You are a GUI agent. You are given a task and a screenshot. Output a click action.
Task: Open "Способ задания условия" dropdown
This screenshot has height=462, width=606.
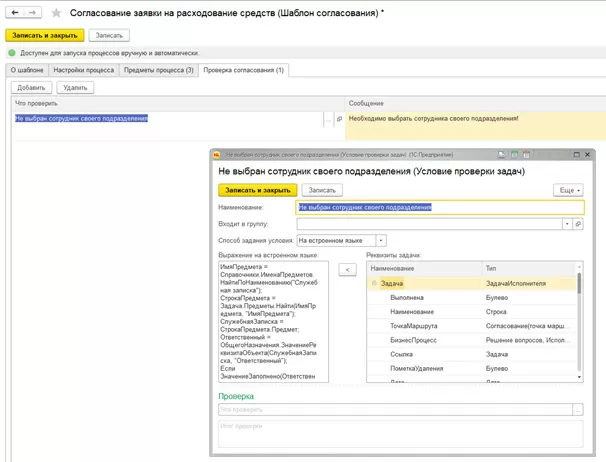coord(381,240)
